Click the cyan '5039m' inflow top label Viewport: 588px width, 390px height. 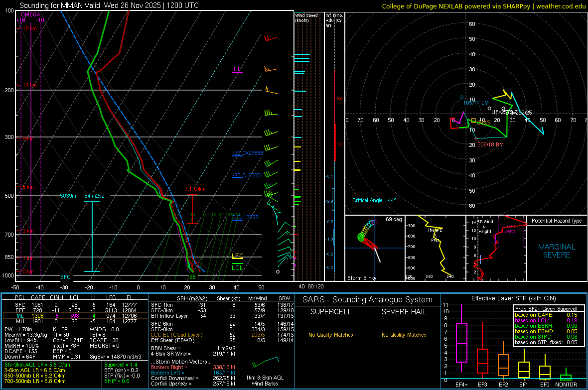pos(68,196)
